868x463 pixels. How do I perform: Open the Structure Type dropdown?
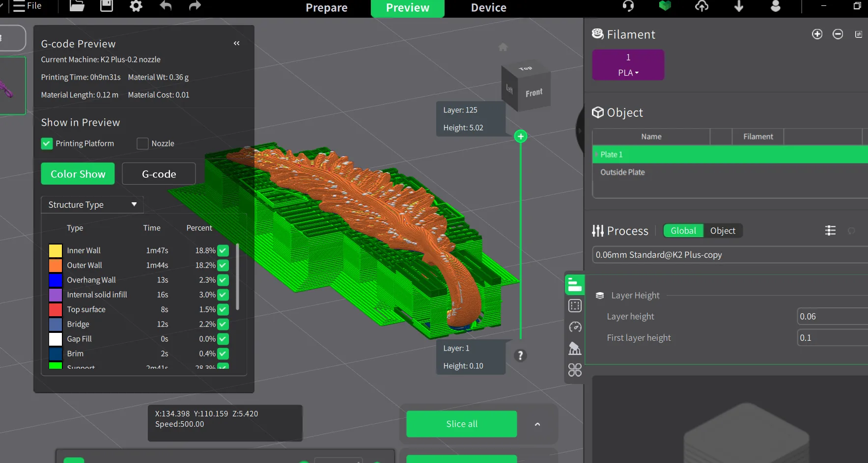pos(92,205)
